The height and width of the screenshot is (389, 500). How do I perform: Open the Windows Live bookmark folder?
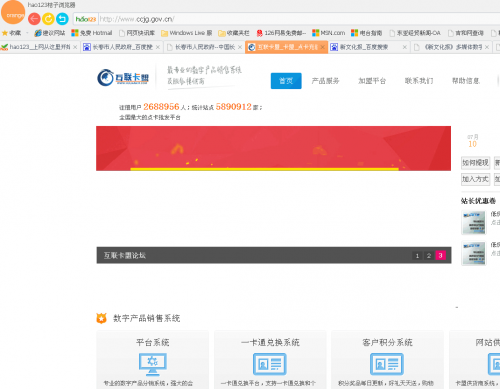(x=186, y=33)
